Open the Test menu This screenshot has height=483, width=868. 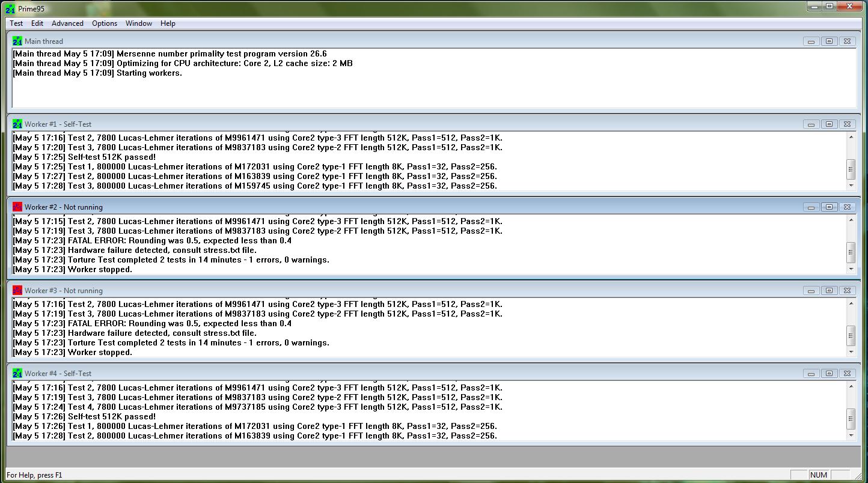[x=16, y=23]
